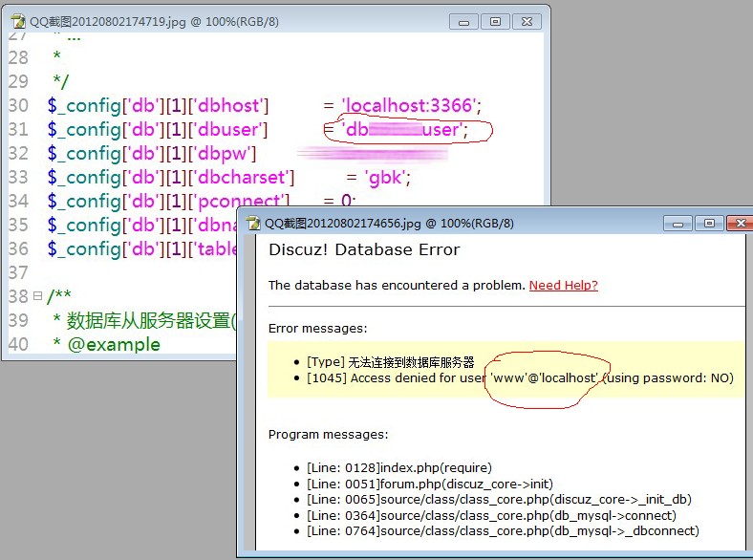
Task: Click the [Line: 0764] _dbconnect entry
Action: pyautogui.click(x=503, y=531)
